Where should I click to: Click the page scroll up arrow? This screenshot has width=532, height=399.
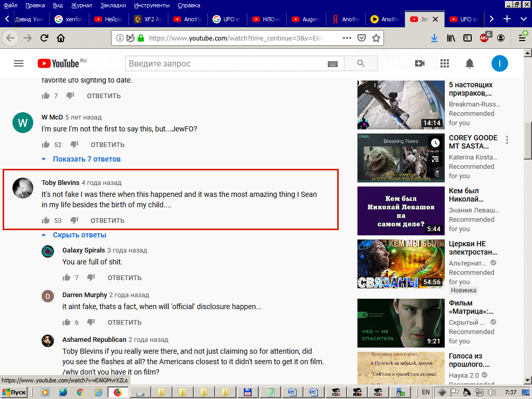pyautogui.click(x=528, y=53)
